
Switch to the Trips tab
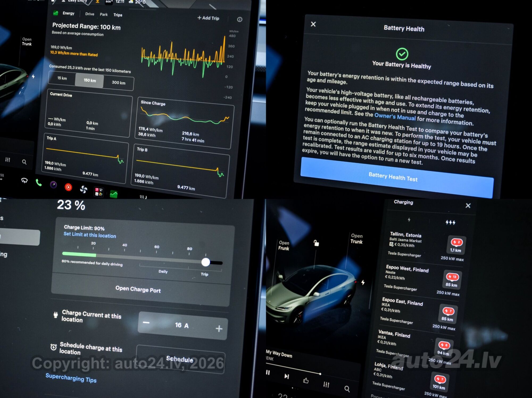[118, 15]
